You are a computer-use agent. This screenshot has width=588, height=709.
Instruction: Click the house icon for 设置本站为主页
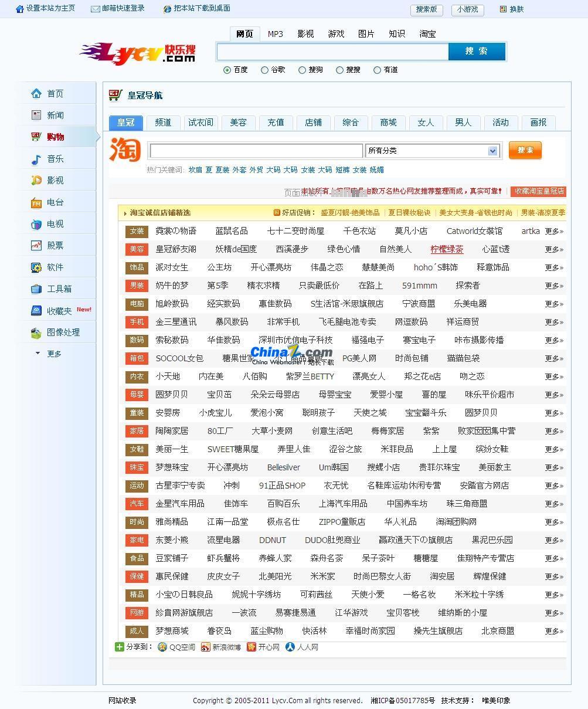click(x=20, y=9)
